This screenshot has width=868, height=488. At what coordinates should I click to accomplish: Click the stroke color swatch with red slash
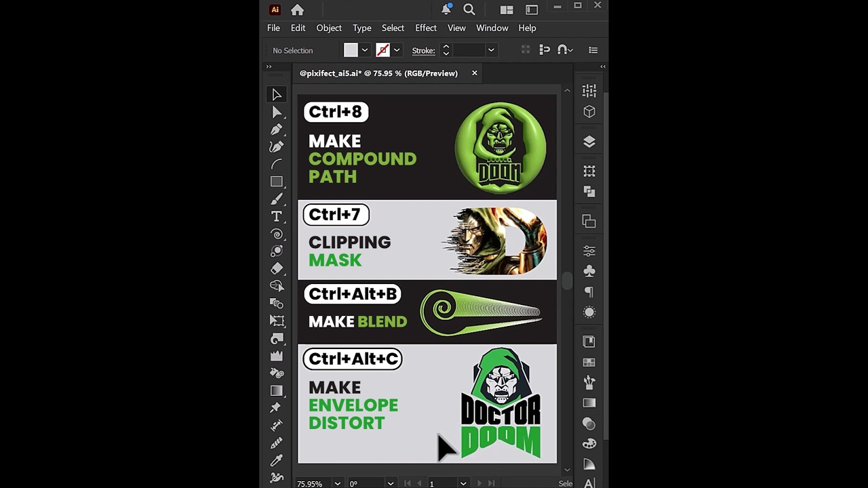click(x=382, y=50)
